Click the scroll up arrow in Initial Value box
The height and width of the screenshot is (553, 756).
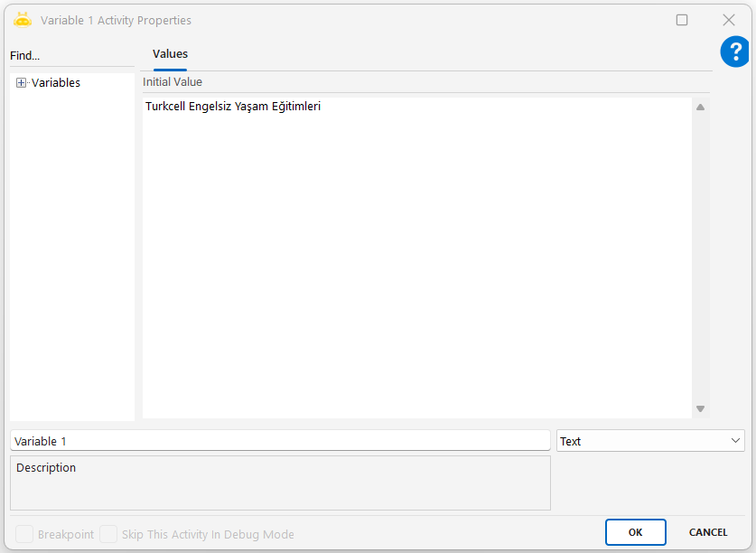[700, 108]
